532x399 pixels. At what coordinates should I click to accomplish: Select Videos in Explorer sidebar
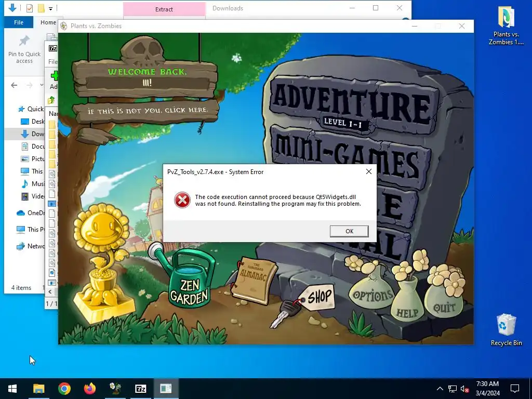[33, 196]
